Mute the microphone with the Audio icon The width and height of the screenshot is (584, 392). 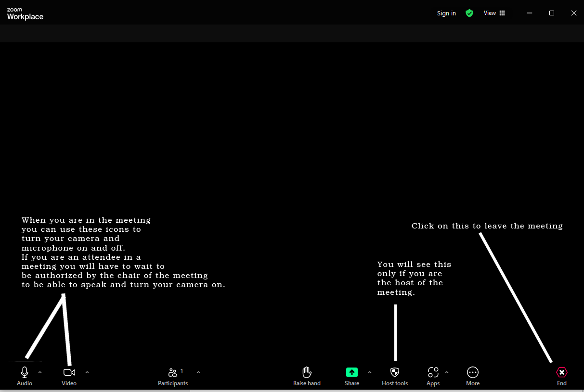(x=25, y=372)
